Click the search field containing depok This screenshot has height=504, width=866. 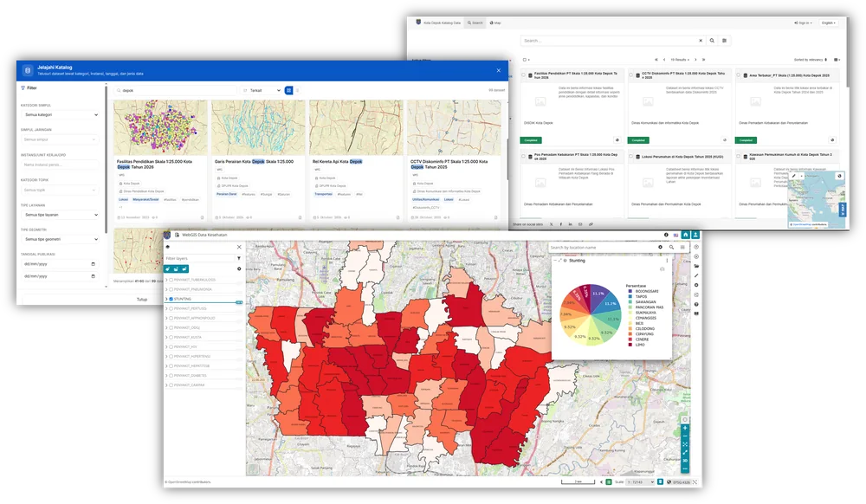pyautogui.click(x=176, y=91)
